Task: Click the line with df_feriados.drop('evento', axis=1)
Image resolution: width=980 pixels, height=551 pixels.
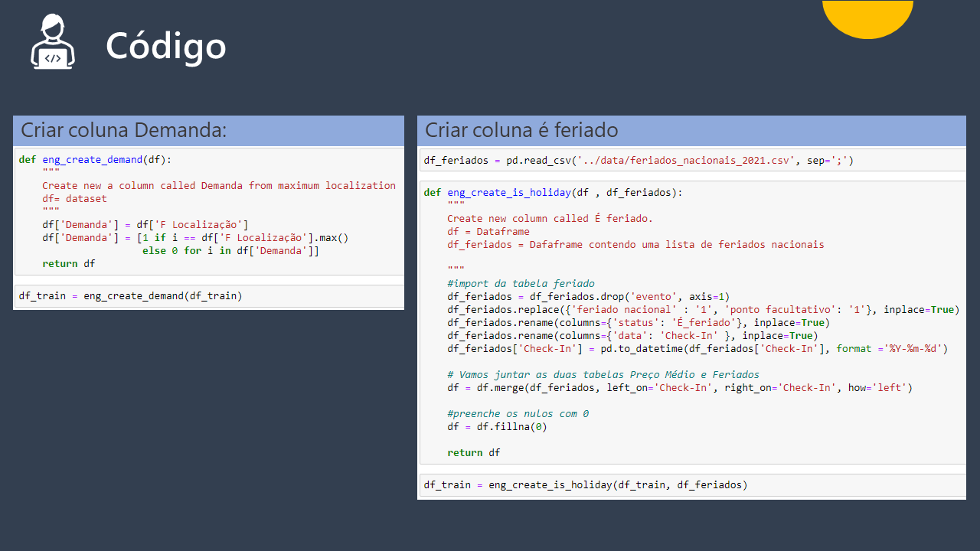Action: point(589,297)
